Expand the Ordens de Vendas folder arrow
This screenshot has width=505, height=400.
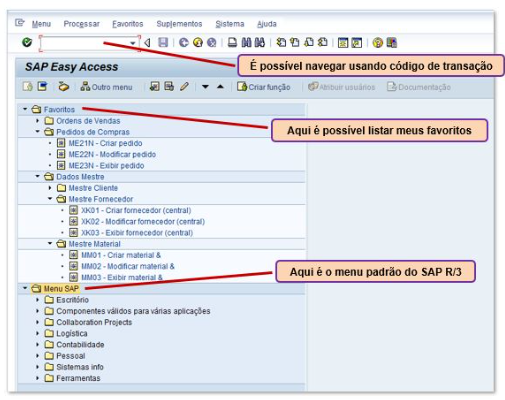(x=37, y=120)
